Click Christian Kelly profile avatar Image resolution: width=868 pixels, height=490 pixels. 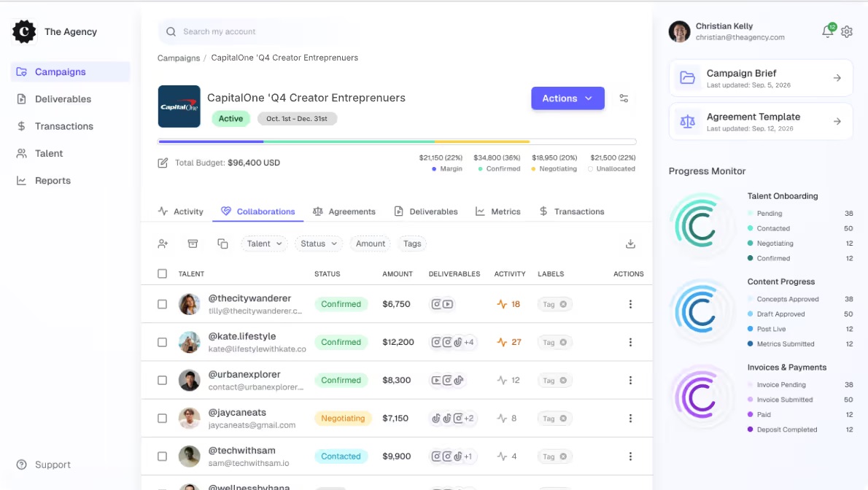click(x=679, y=31)
